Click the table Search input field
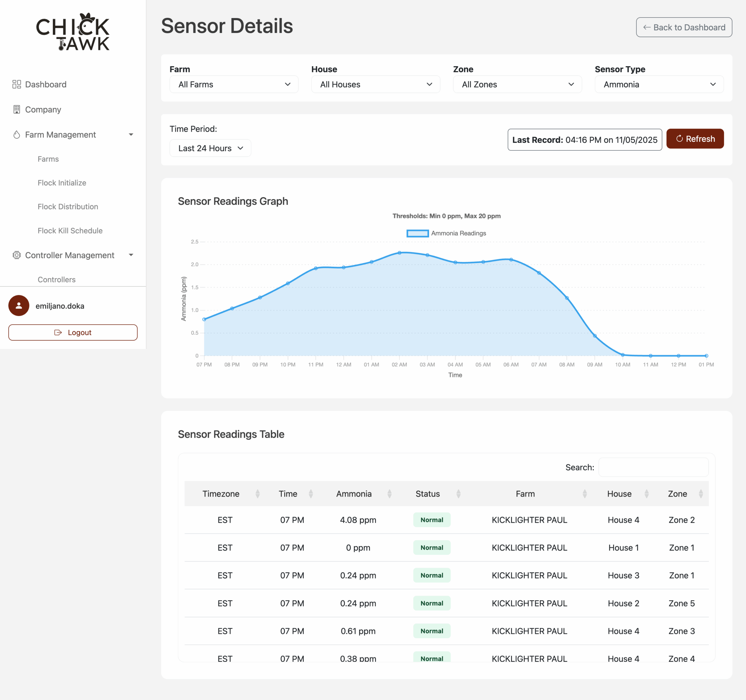The width and height of the screenshot is (746, 700). (653, 467)
